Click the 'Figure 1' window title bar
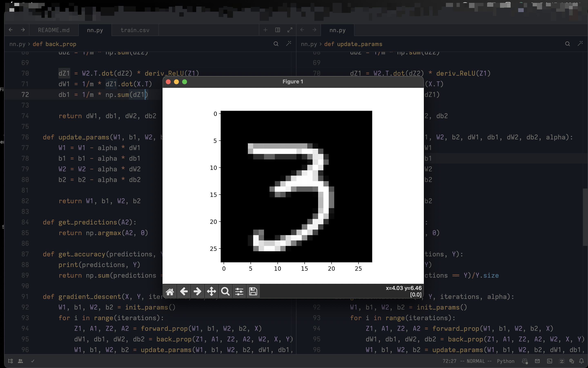 (x=293, y=82)
